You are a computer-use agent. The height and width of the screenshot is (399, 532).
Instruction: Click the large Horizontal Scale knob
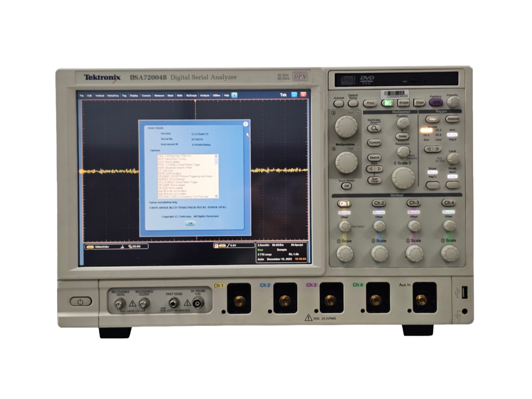point(403,178)
